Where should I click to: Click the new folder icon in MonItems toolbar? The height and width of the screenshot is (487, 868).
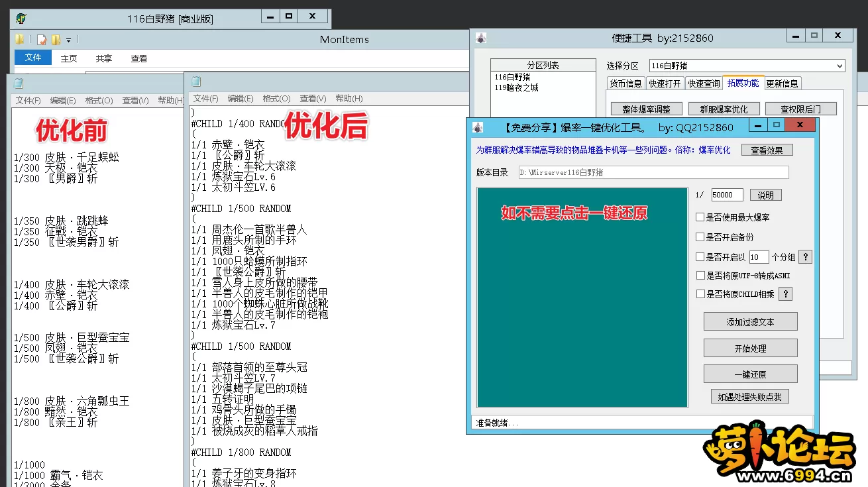point(56,40)
